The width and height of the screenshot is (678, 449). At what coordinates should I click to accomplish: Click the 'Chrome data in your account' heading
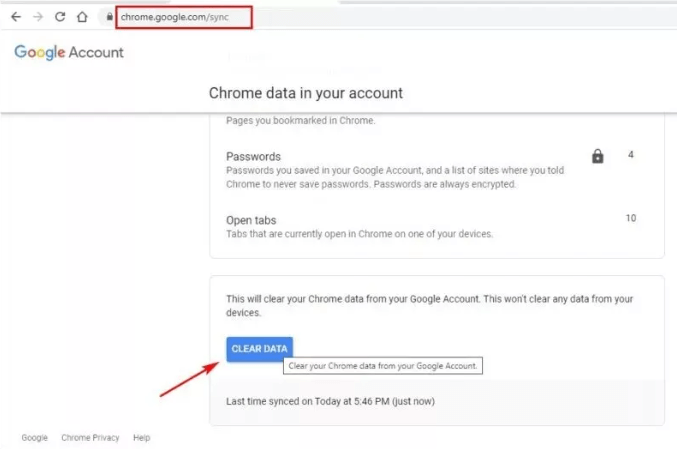tap(305, 93)
